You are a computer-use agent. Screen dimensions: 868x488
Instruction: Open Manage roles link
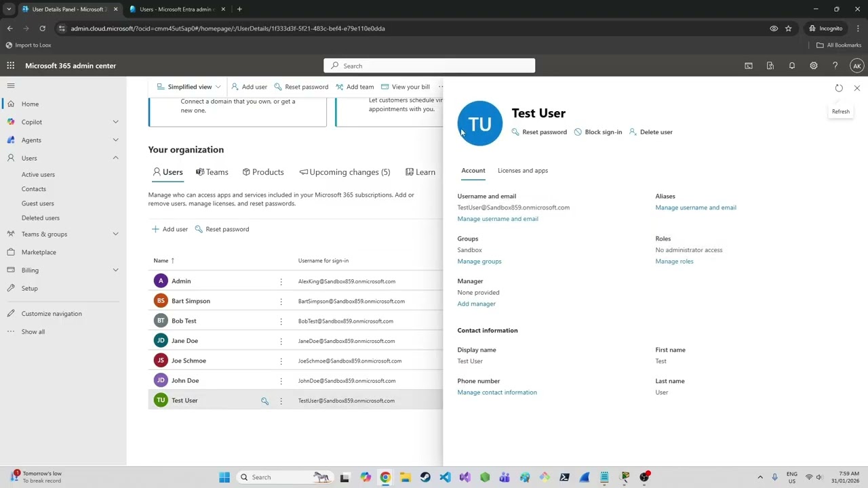[675, 262]
